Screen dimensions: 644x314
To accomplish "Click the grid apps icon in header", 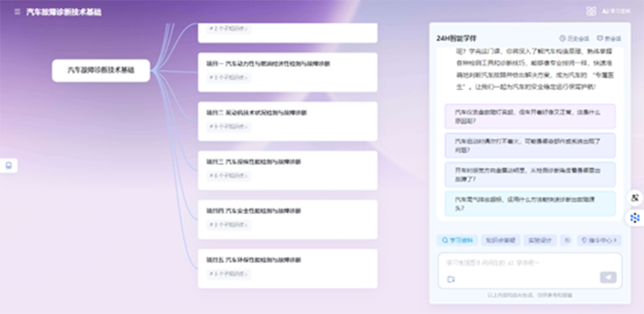I will coord(591,11).
